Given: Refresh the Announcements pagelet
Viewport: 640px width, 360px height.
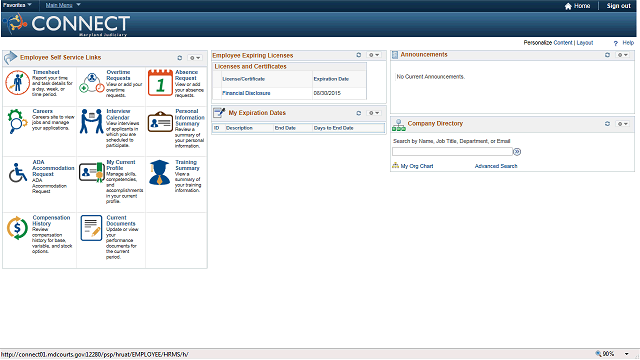Looking at the screenshot, I should pyautogui.click(x=607, y=55).
